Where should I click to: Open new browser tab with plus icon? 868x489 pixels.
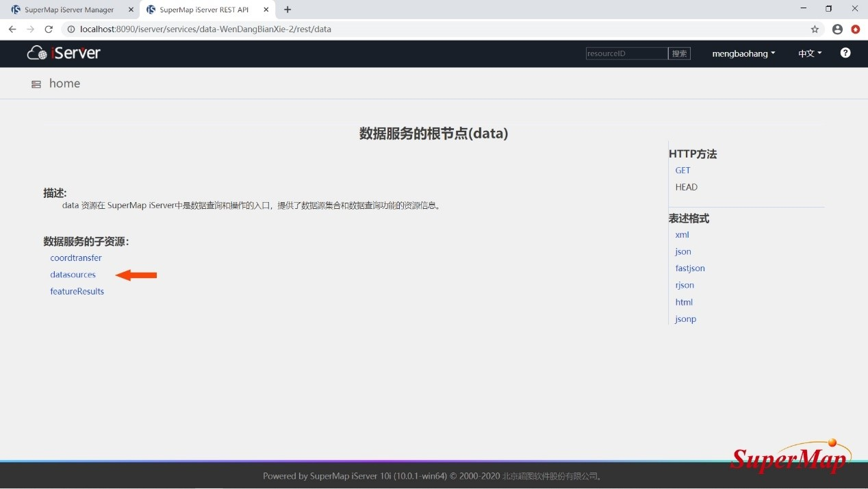pos(288,10)
